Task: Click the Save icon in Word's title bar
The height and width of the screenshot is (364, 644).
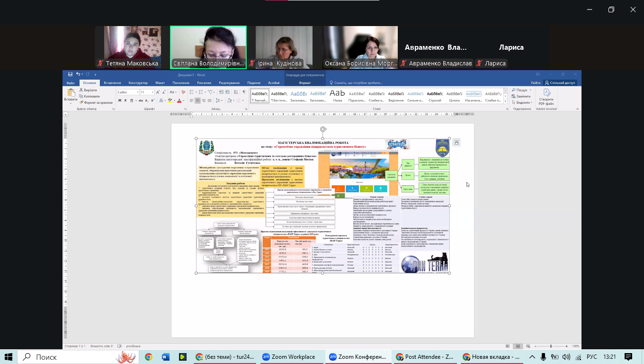Action: [70, 74]
